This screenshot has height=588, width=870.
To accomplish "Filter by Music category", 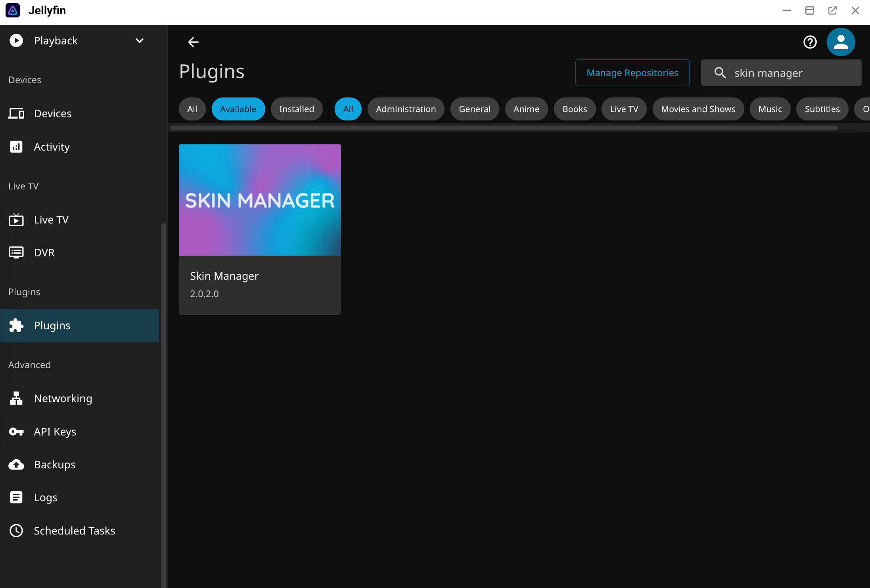I will 770,109.
